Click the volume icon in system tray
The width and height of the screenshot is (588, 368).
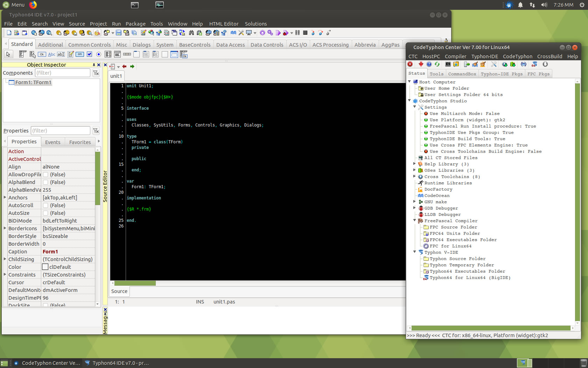(544, 5)
